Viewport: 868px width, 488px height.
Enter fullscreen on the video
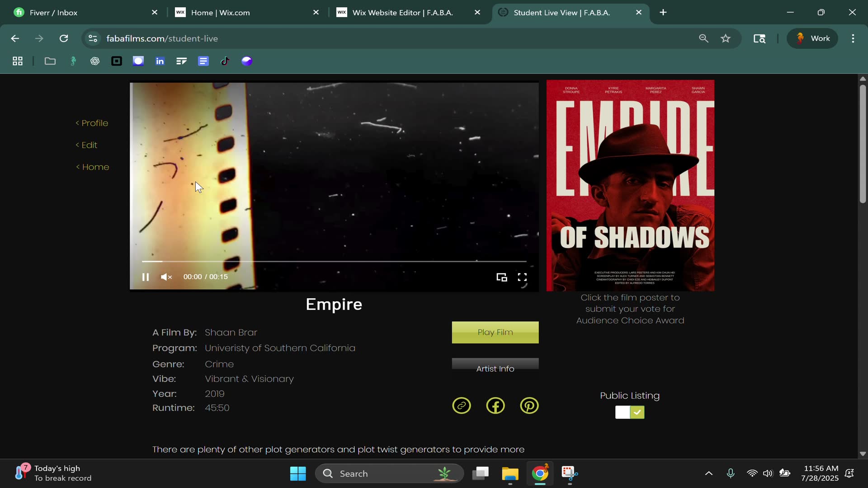[522, 277]
